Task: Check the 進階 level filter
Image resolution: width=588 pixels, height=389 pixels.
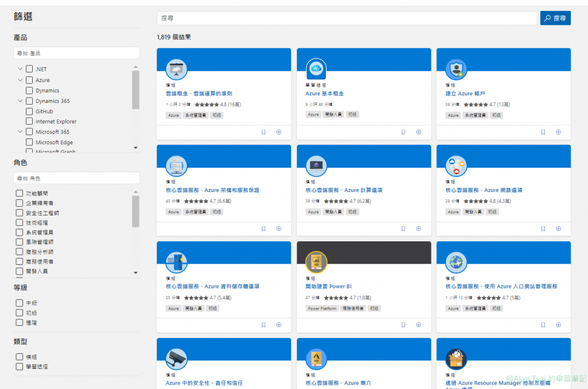Action: pyautogui.click(x=20, y=322)
